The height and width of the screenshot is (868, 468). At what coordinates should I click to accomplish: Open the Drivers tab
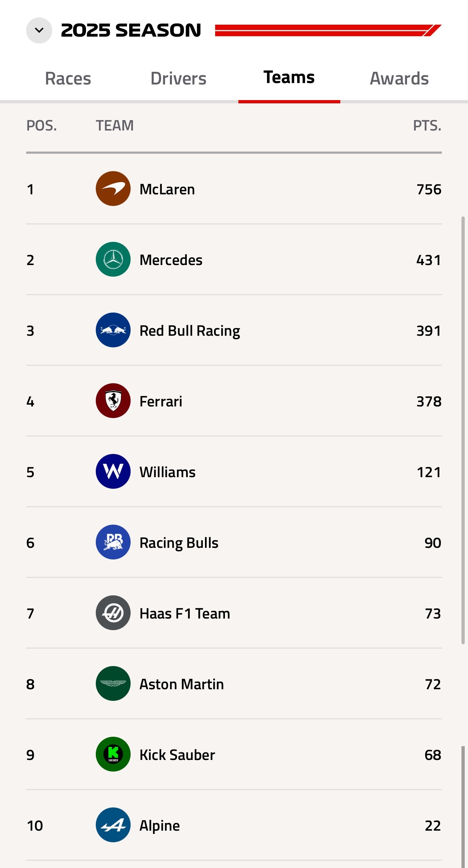tap(178, 78)
